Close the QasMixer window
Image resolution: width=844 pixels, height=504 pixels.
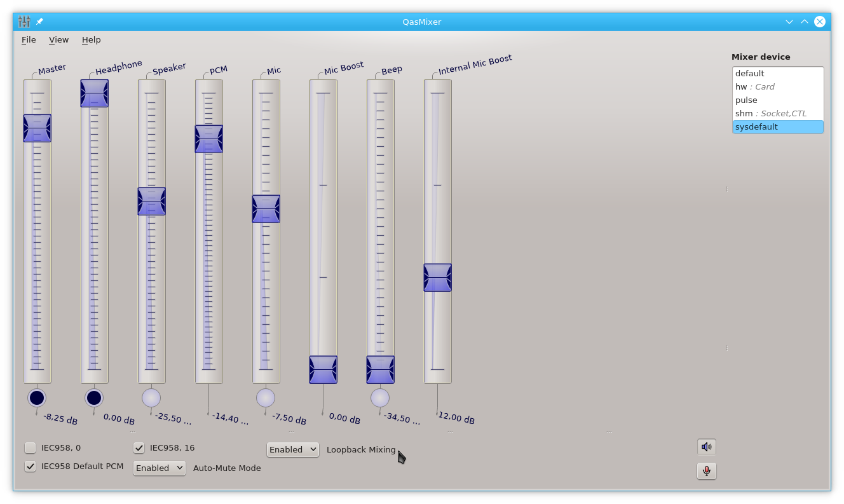(820, 22)
